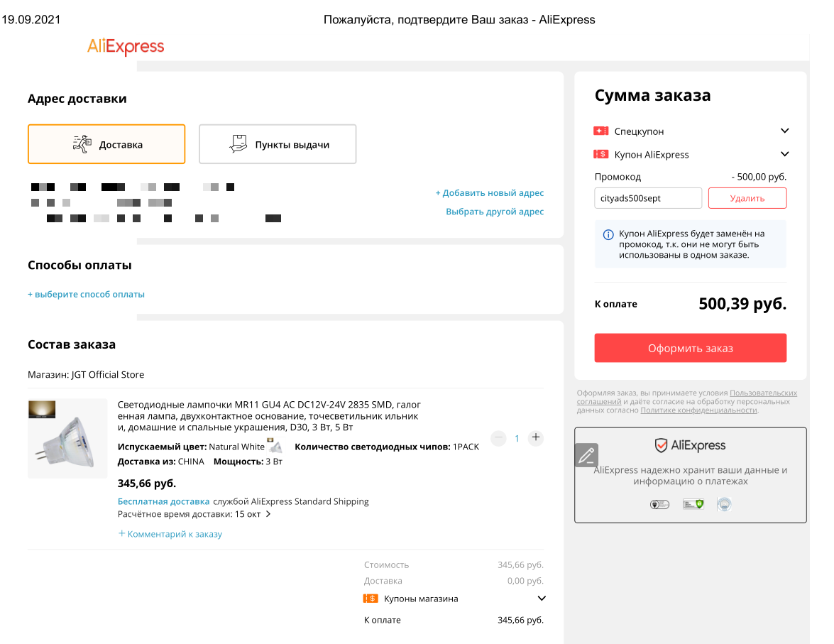Image resolution: width=834 pixels, height=644 pixels.
Task: Click the green shield security badge
Action: pos(693,504)
